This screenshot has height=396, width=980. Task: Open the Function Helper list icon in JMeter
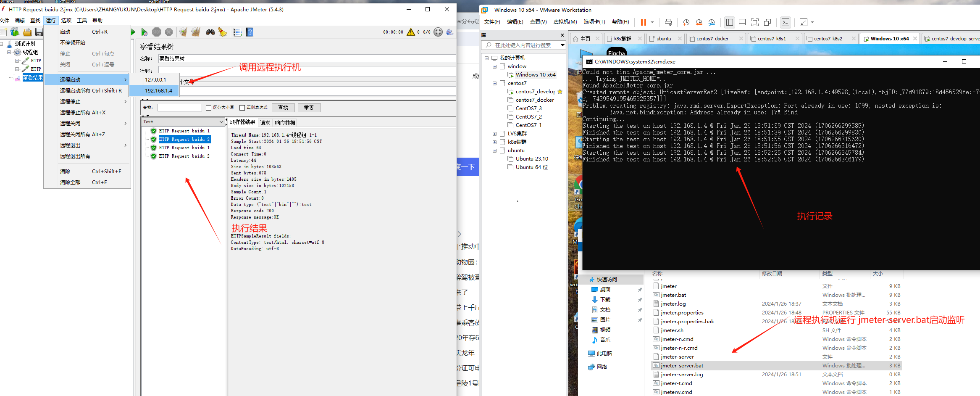point(237,32)
